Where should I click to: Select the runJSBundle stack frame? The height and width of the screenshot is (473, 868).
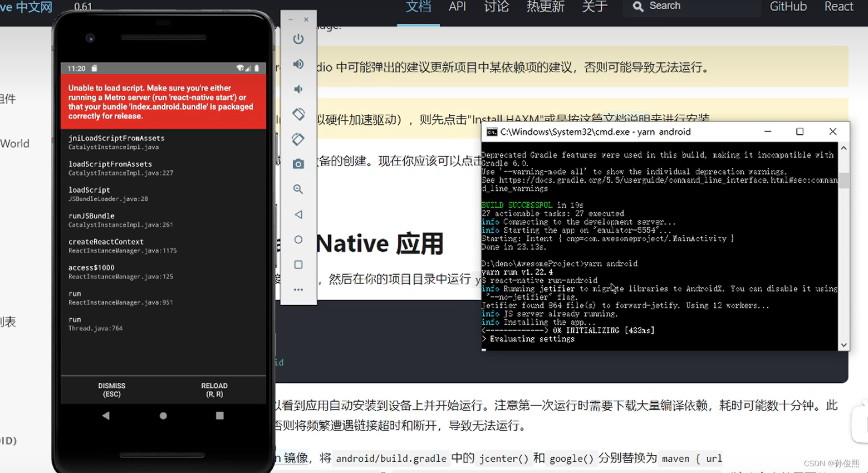163,220
